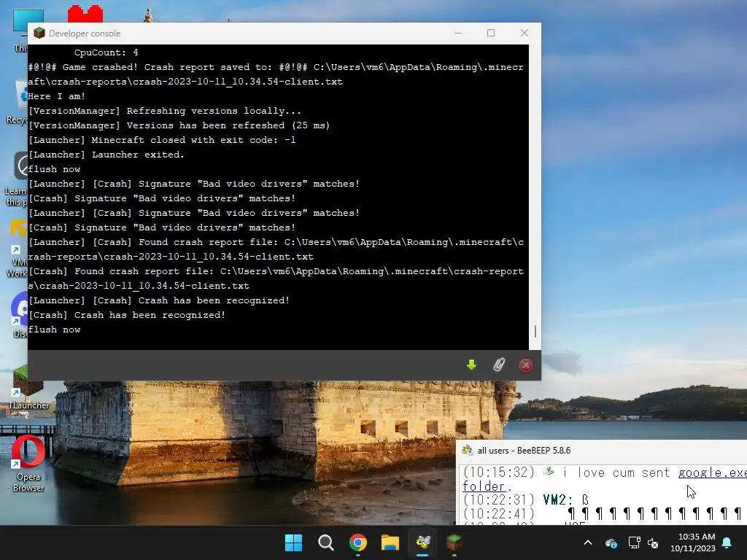Click the network display tray icon
This screenshot has width=747, height=560.
634,542
